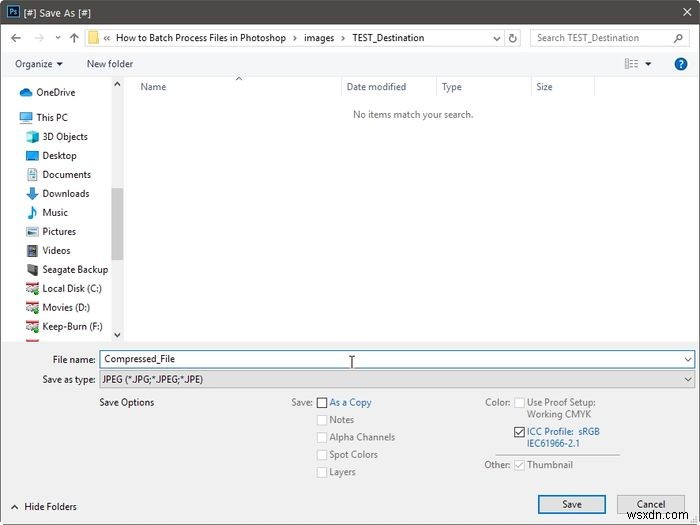This screenshot has width=700, height=525.
Task: Open the Organize menu
Action: pyautogui.click(x=38, y=64)
